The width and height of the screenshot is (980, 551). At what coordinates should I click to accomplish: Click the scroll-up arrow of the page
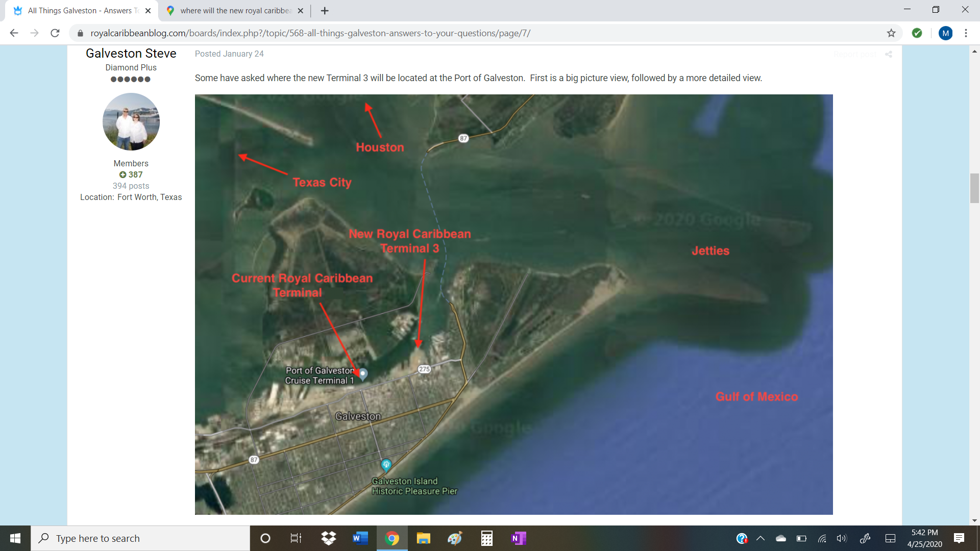974,51
